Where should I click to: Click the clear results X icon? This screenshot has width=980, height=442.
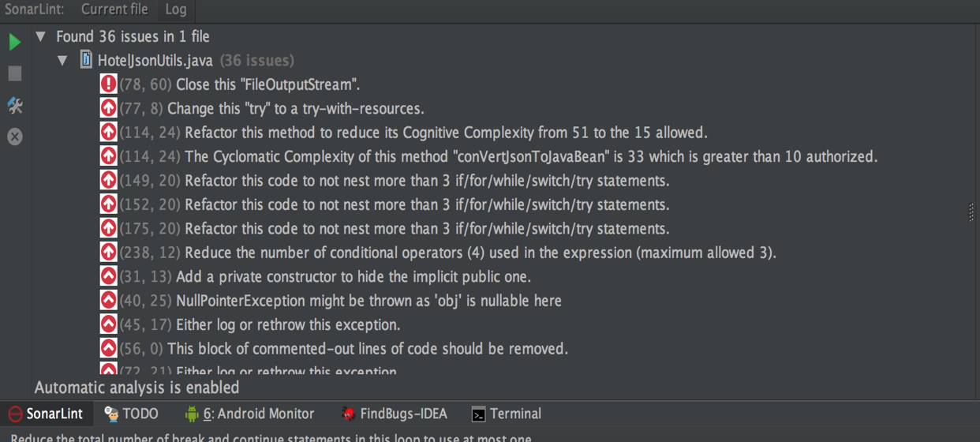click(x=14, y=137)
